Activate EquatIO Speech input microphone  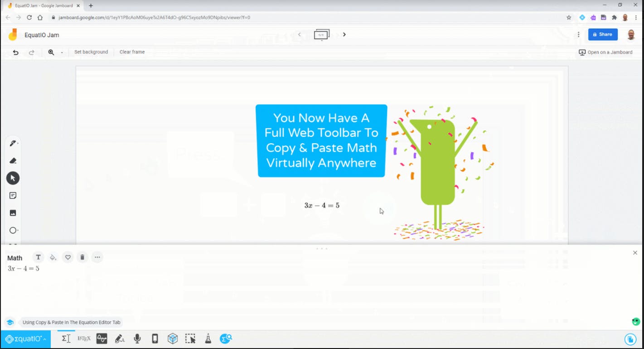coord(137,338)
